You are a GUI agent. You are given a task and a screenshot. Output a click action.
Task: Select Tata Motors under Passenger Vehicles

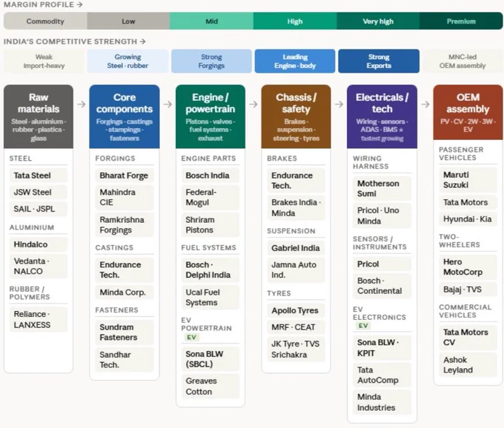(x=468, y=202)
